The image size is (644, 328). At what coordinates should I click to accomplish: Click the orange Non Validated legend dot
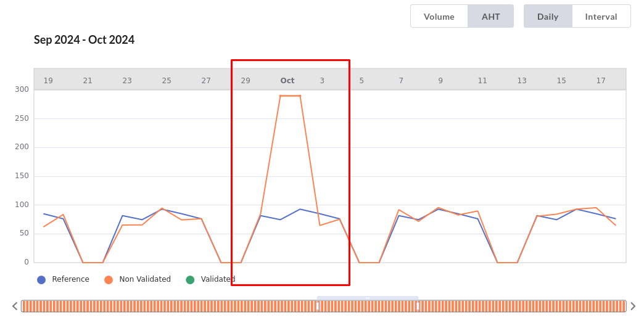(109, 280)
